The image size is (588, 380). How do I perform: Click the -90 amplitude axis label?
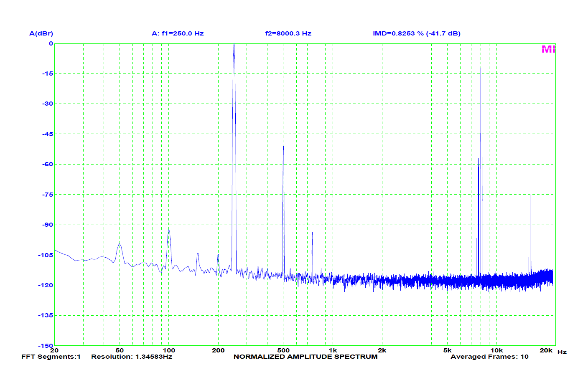click(x=48, y=225)
